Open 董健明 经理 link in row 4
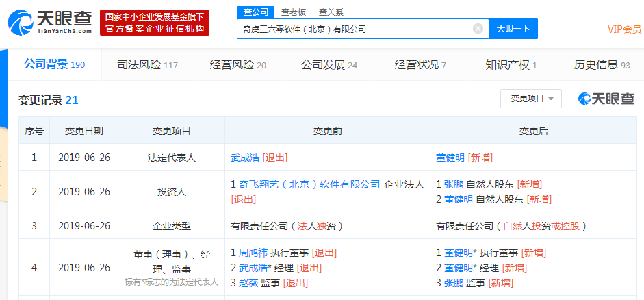The height and width of the screenshot is (300, 644). [459, 268]
